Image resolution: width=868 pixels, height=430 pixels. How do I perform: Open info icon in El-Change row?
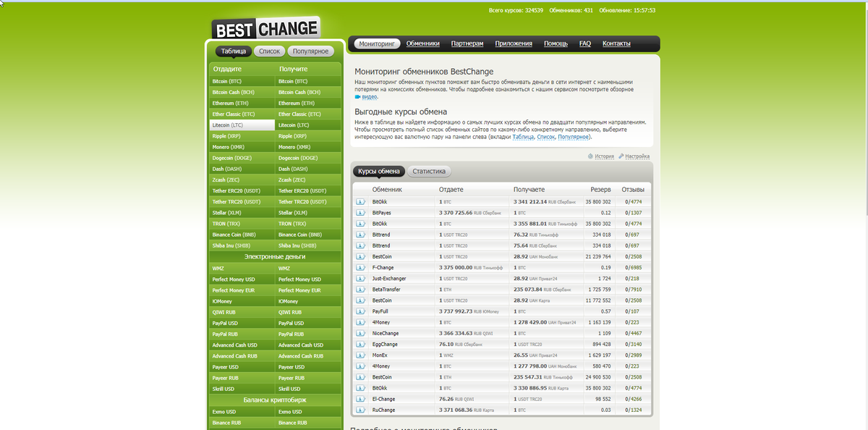pyautogui.click(x=360, y=399)
